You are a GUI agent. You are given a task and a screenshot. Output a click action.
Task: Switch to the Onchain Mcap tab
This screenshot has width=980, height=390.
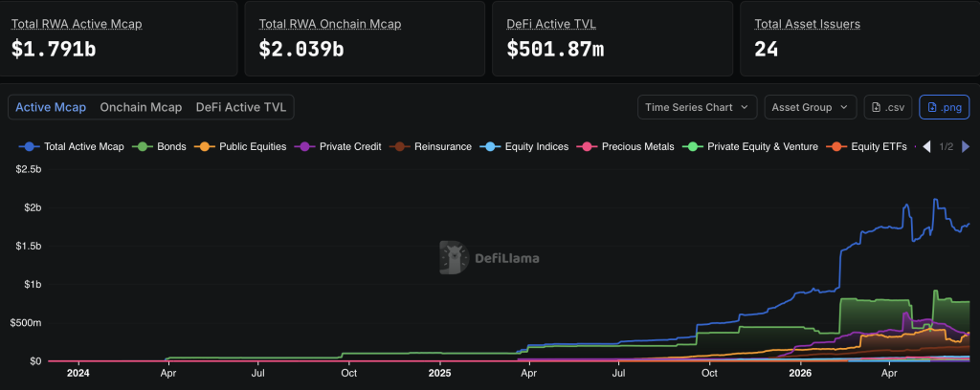click(x=141, y=107)
